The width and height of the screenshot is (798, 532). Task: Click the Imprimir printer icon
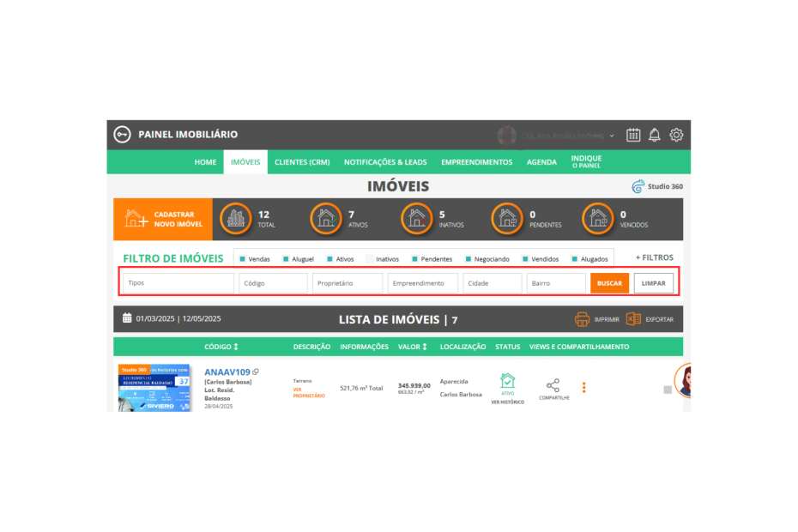point(582,319)
